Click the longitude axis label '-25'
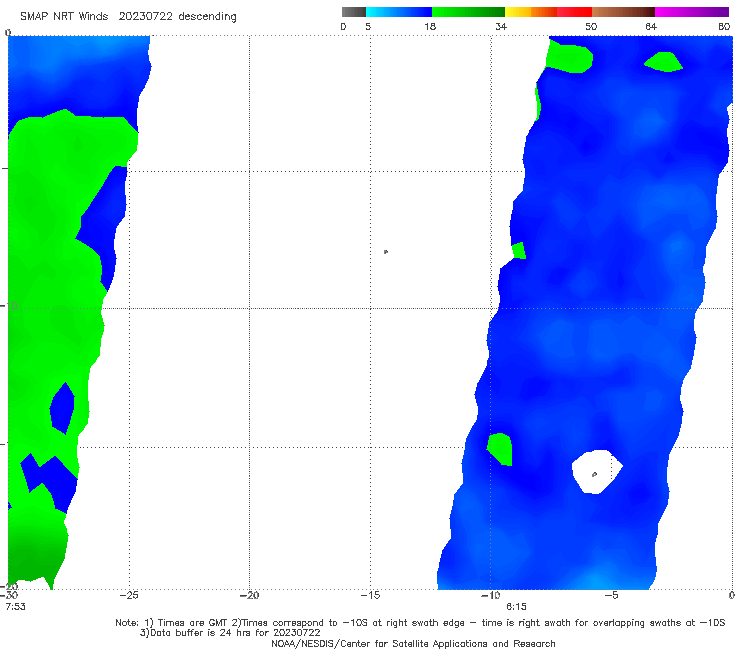Screen dimensions: 740x650 coord(129,595)
